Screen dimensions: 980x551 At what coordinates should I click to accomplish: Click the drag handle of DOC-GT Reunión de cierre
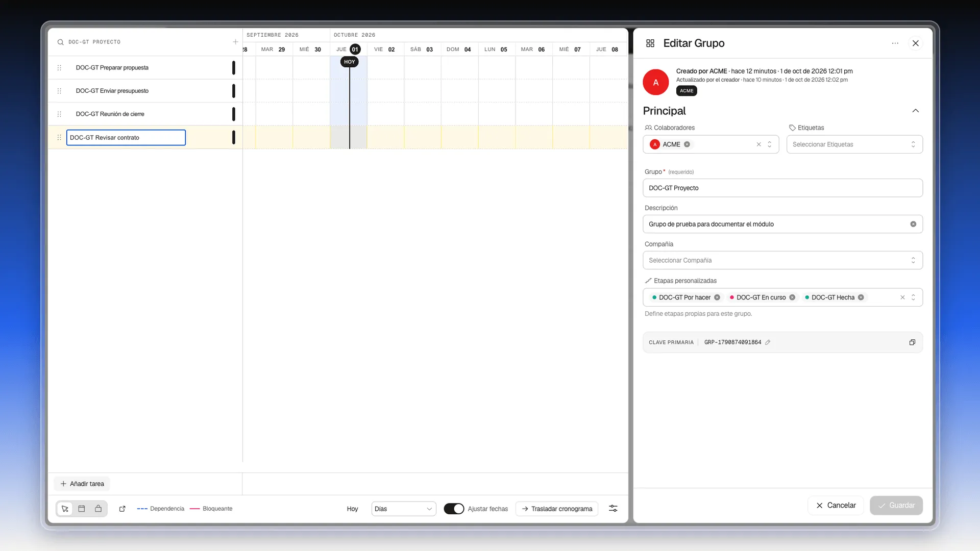click(x=59, y=114)
